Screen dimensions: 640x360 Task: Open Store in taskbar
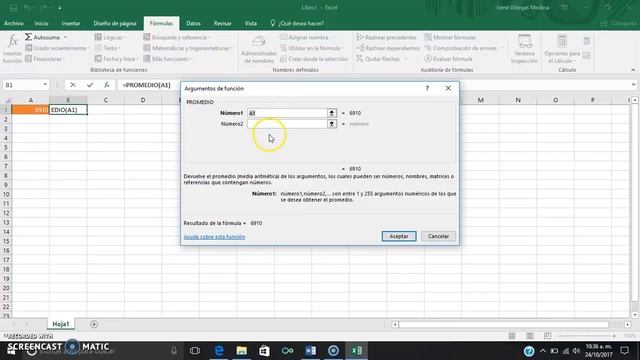pyautogui.click(x=264, y=351)
